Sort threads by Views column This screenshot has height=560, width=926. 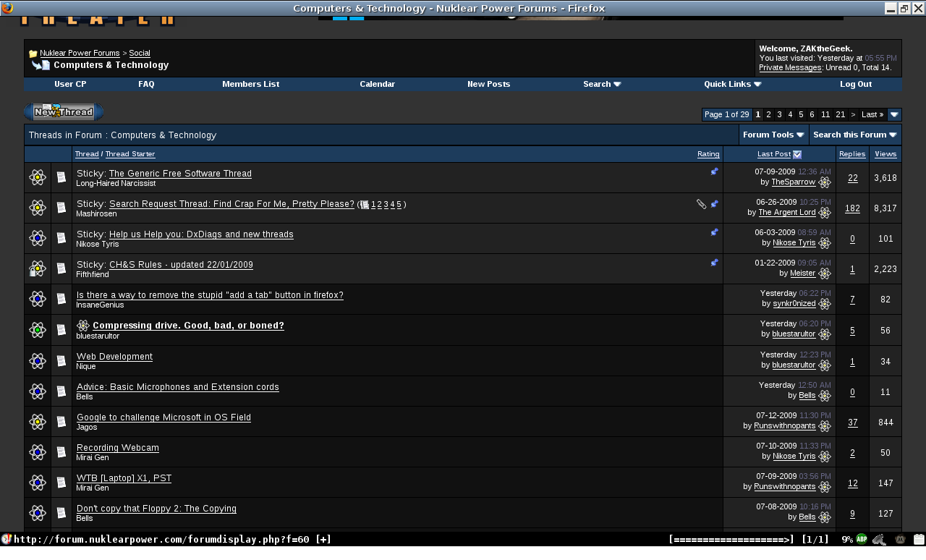click(x=885, y=154)
